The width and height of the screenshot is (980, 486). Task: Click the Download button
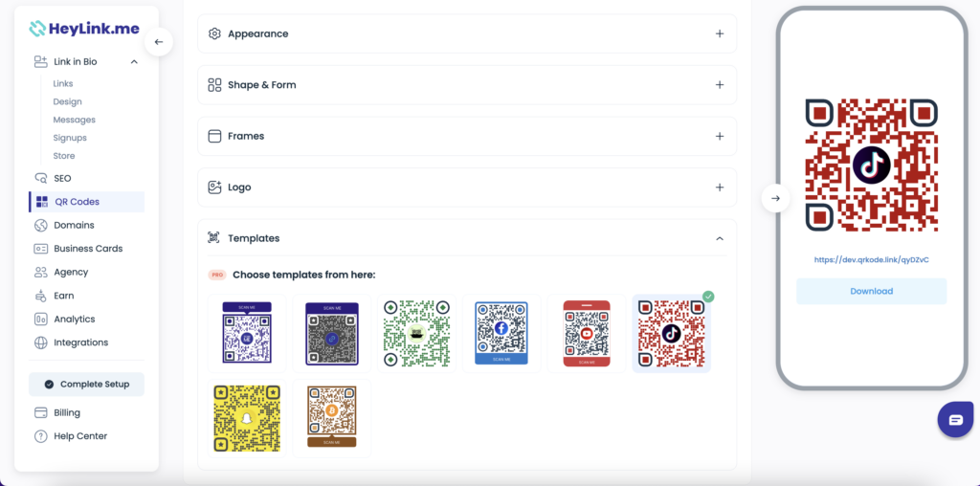pos(871,291)
